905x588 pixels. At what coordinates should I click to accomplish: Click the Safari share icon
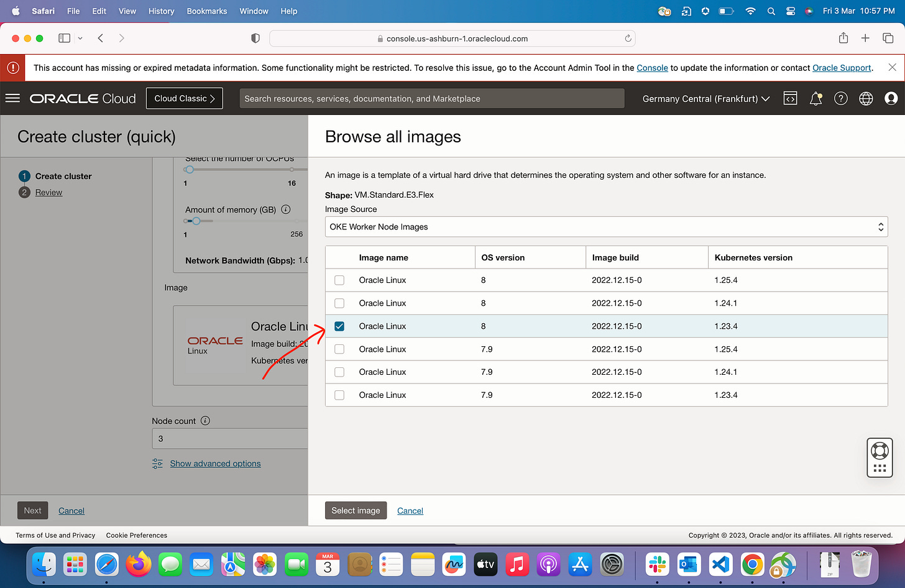pos(843,38)
